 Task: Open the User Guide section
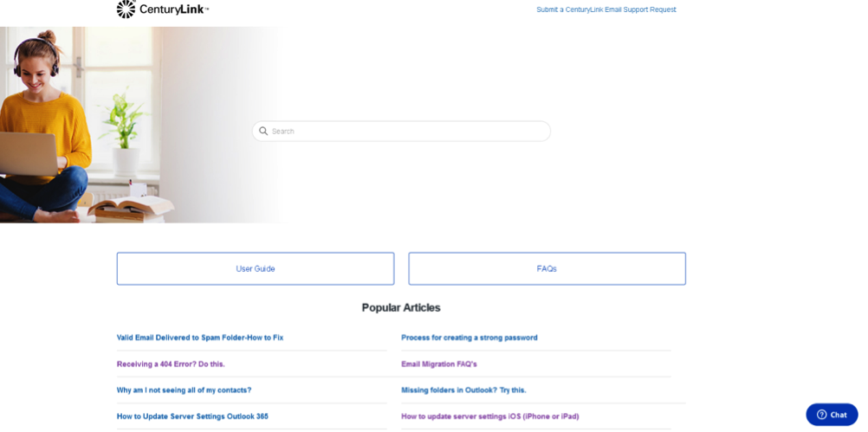pyautogui.click(x=256, y=269)
